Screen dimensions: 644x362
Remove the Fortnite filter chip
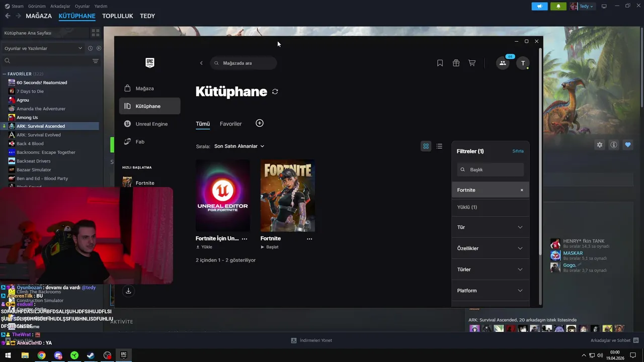tap(522, 190)
